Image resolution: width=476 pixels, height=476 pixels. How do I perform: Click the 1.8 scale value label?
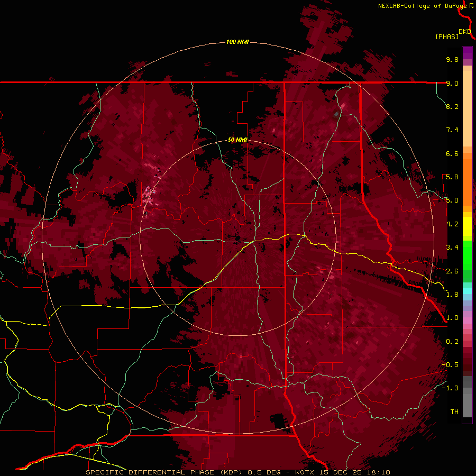point(452,295)
